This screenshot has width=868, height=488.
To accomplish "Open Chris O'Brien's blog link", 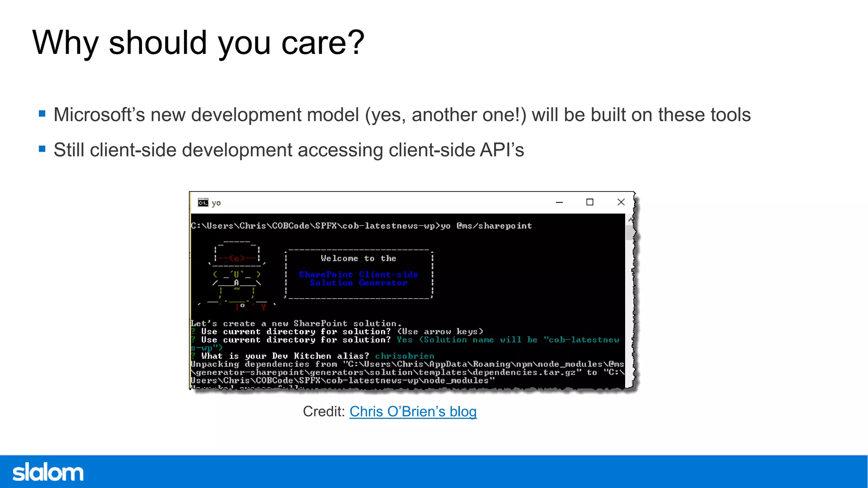I will [x=413, y=412].
